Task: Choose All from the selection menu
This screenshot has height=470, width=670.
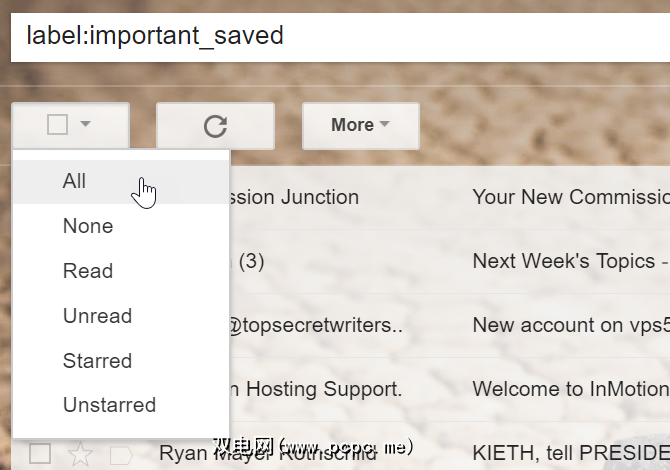Action: [74, 181]
